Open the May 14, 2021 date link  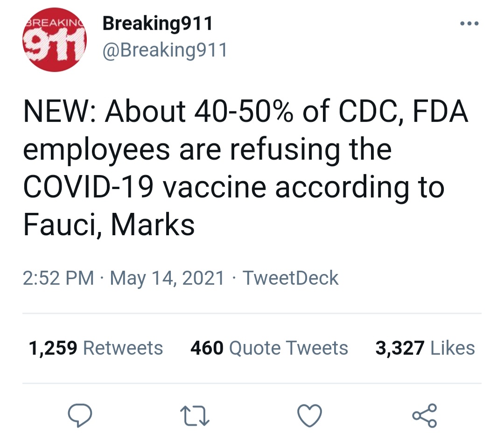pyautogui.click(x=167, y=278)
